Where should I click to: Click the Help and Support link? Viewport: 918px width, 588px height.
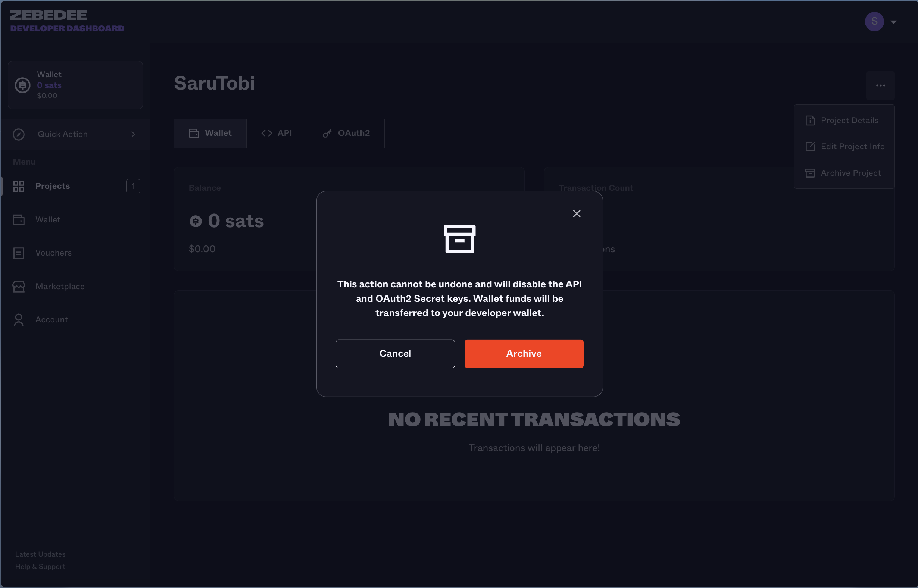pos(40,566)
